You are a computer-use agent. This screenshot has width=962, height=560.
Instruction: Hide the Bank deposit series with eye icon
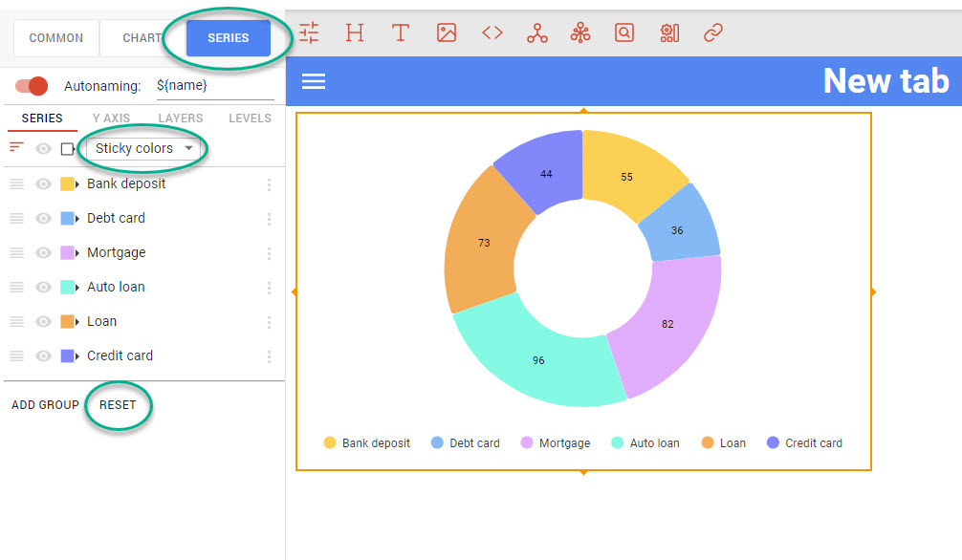[43, 184]
